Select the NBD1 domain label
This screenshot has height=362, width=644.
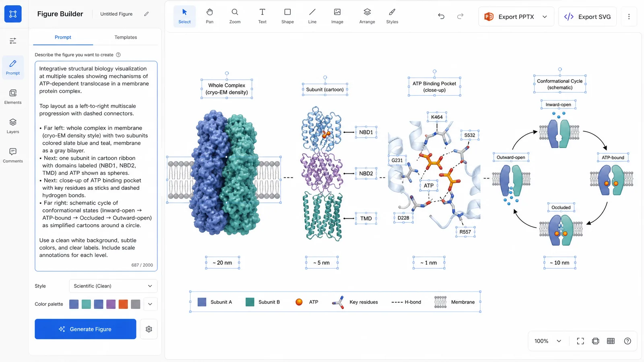coord(366,132)
